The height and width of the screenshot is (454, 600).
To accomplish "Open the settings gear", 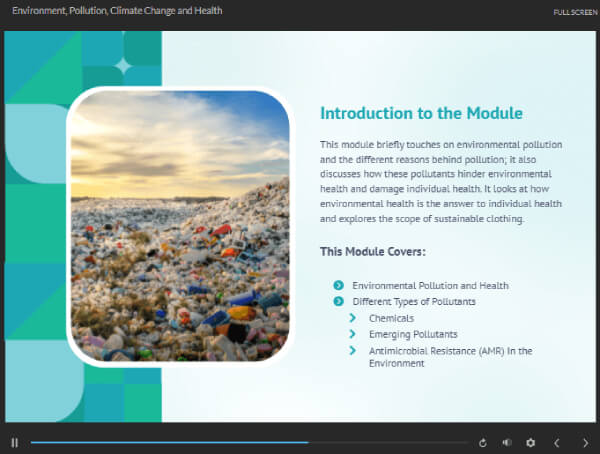I will coord(530,443).
